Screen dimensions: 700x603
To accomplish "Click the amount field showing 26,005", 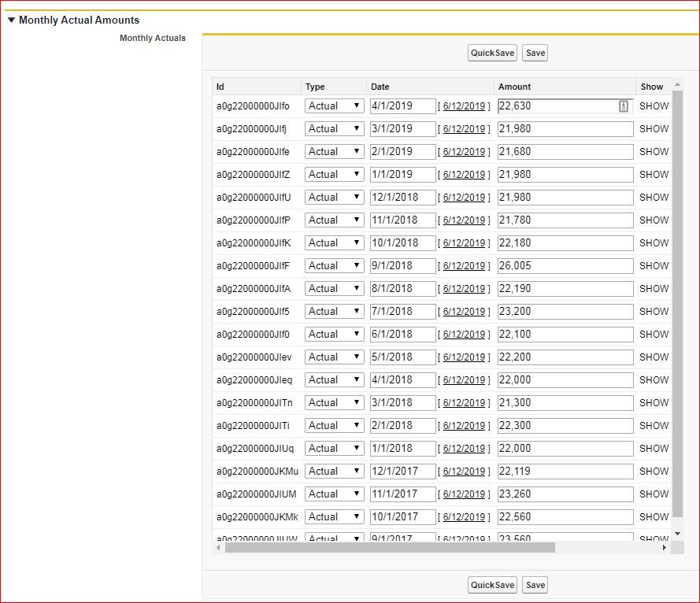I will 565,266.
